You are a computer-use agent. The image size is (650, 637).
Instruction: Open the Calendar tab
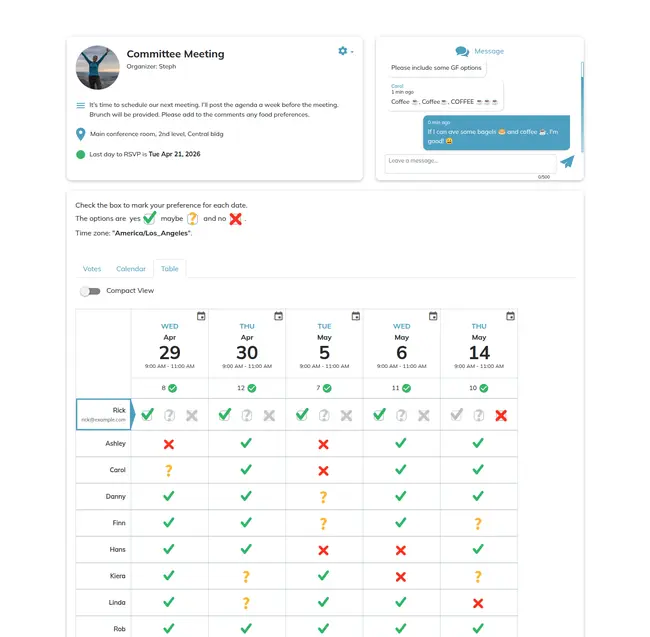pos(131,269)
